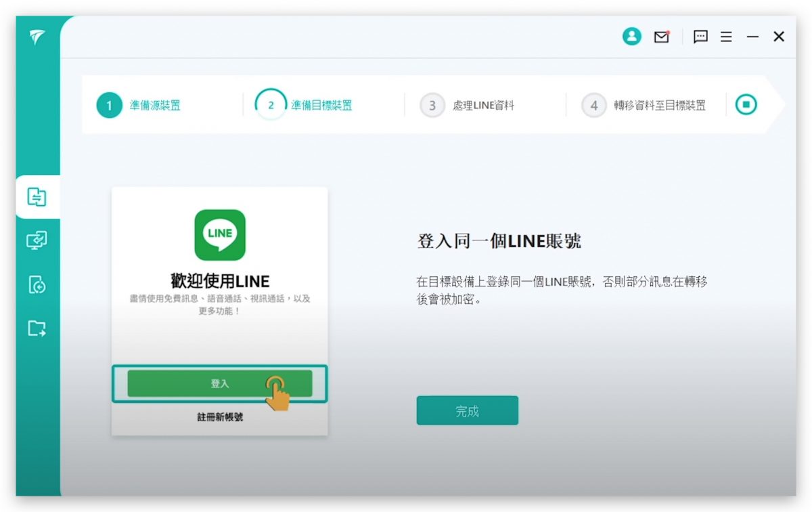The height and width of the screenshot is (512, 812).
Task: Select step 1 準備源裝置
Action: [139, 105]
